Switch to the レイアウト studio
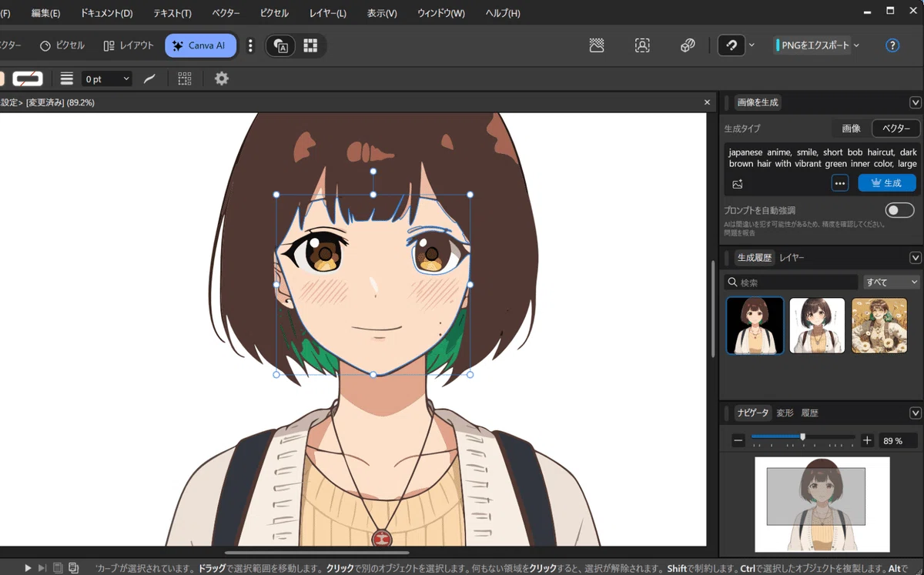 tap(129, 45)
